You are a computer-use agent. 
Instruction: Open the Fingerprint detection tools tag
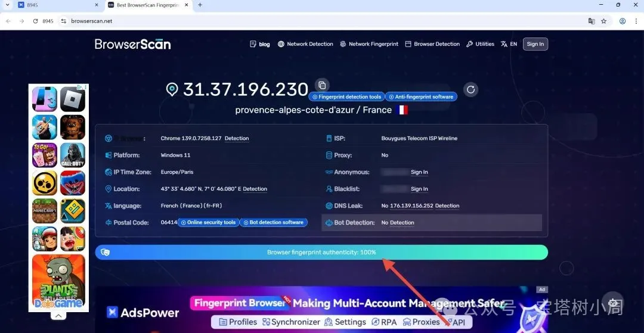click(x=346, y=97)
